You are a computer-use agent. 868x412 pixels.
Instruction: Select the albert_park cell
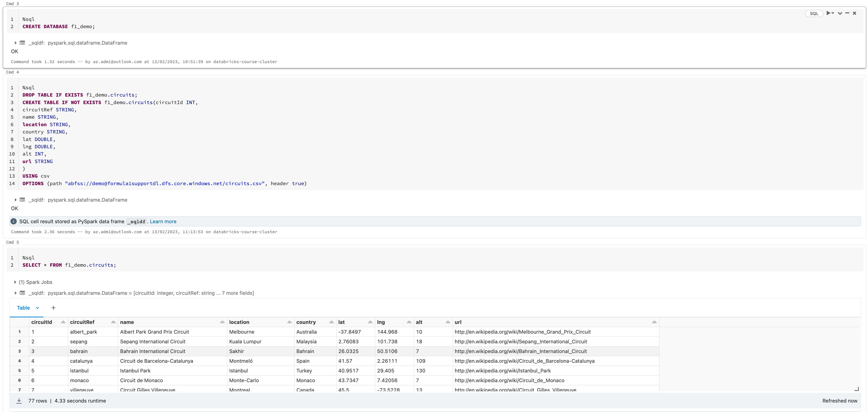tap(93, 332)
